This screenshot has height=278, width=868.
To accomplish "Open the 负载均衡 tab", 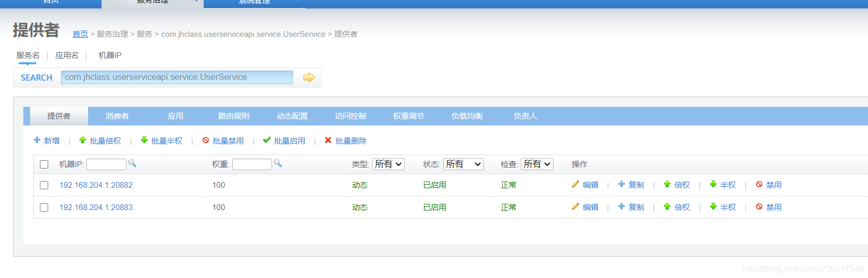I will 467,116.
